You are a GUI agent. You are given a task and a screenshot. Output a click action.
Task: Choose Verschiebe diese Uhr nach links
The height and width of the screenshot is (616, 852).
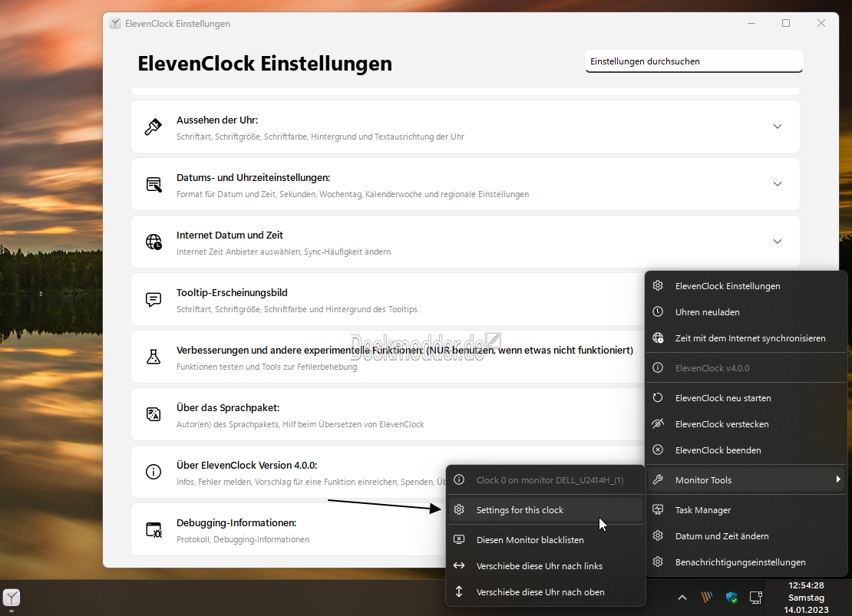[546, 565]
